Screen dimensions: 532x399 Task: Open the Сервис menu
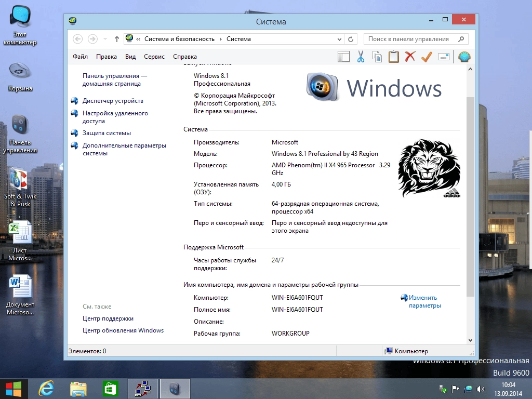pyautogui.click(x=154, y=57)
